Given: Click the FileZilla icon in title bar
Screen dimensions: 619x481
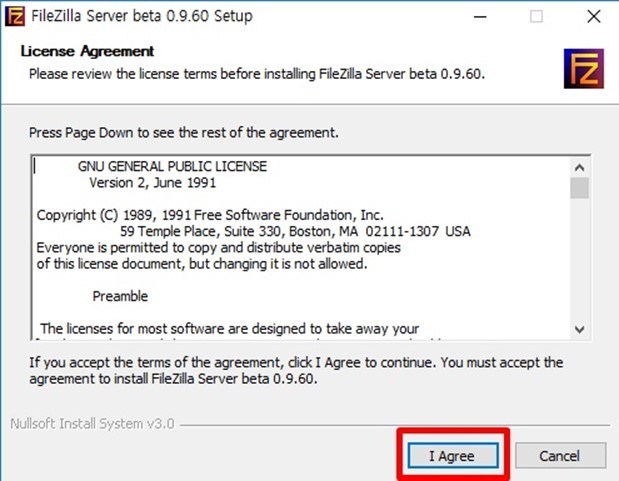Looking at the screenshot, I should click(15, 16).
